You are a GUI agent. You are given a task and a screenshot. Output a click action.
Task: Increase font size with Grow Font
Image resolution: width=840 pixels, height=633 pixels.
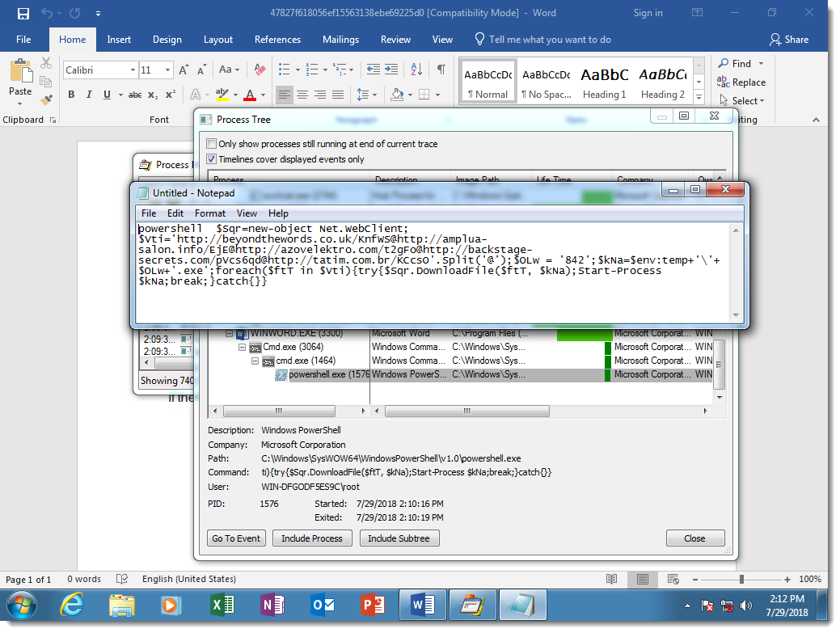184,70
